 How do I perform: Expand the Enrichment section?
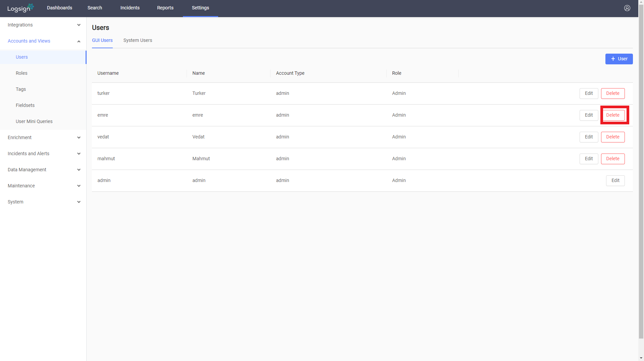(43, 137)
